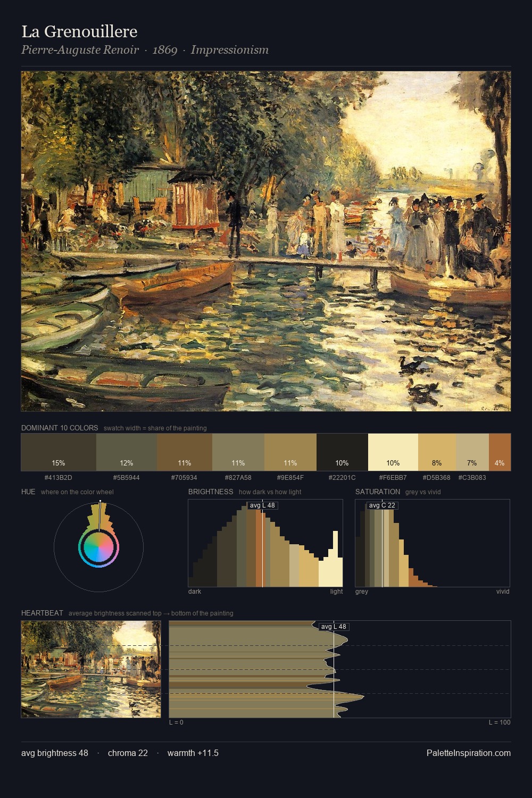The image size is (532, 798).
Task: Click the '#22201C' hex code label
Action: pyautogui.click(x=342, y=478)
